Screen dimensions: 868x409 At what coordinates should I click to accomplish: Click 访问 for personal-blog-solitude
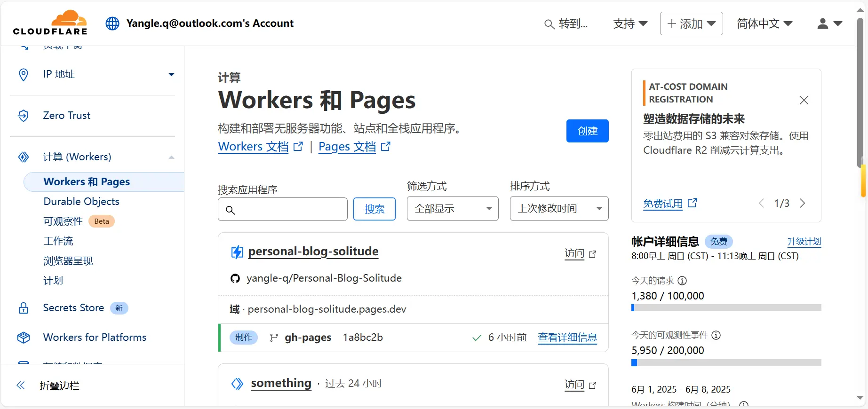(x=574, y=254)
